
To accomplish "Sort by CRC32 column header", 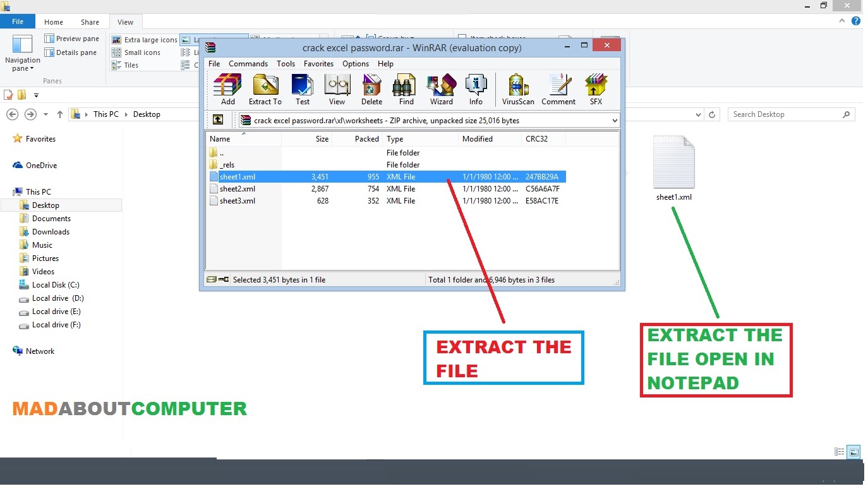I will pos(544,139).
